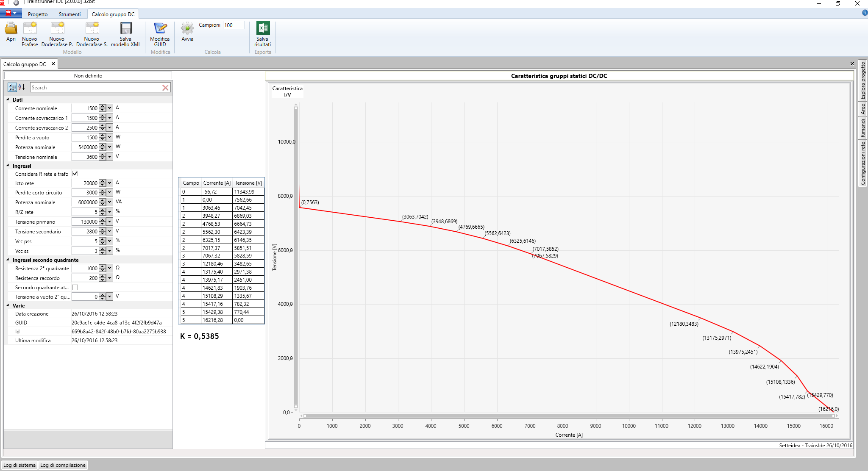Open dropdown for Corrente nominale value
Screen dimensions: 868x471
(109, 108)
